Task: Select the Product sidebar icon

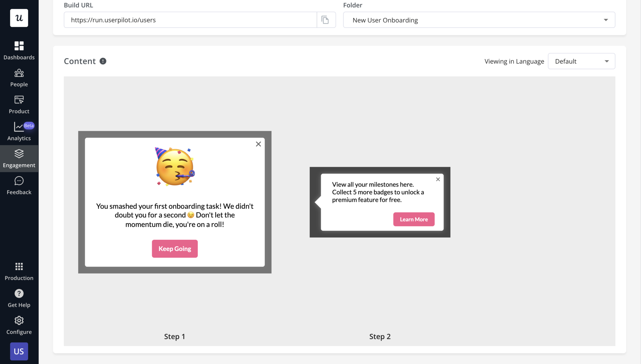Action: (x=19, y=104)
